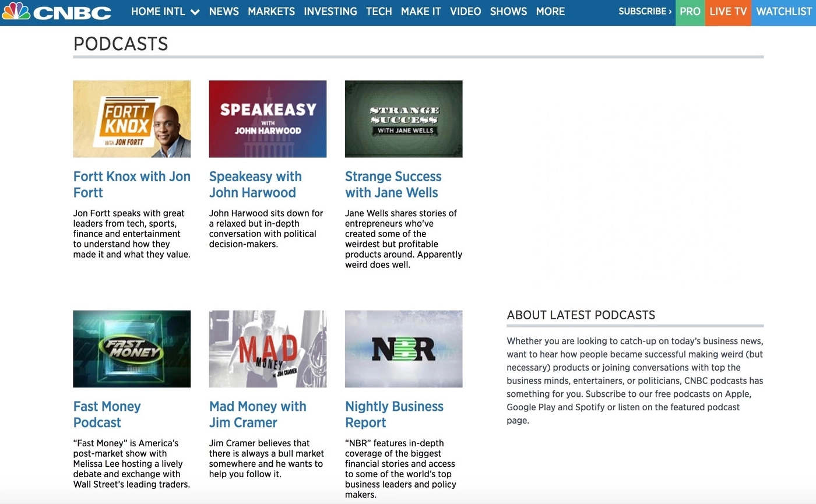The height and width of the screenshot is (504, 816).
Task: Click the description 'Jon Fortt speaks with great leaders'
Action: (x=132, y=234)
